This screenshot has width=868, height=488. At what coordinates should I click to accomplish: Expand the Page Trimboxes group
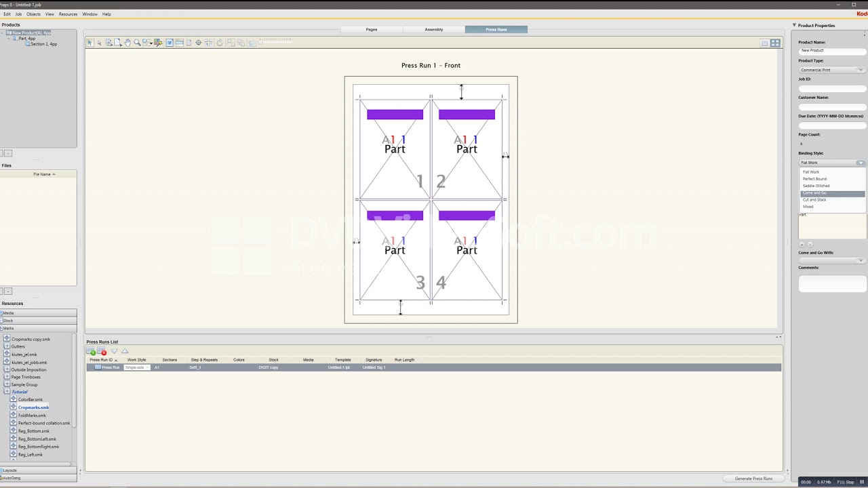pyautogui.click(x=7, y=377)
